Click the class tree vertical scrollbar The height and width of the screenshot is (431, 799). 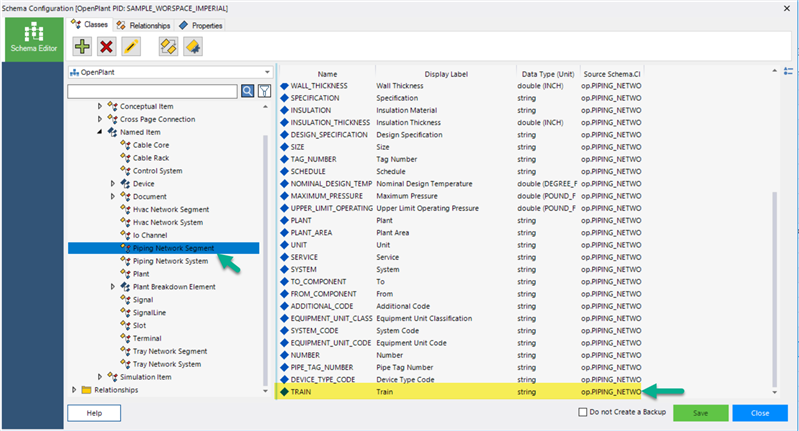click(x=265, y=260)
